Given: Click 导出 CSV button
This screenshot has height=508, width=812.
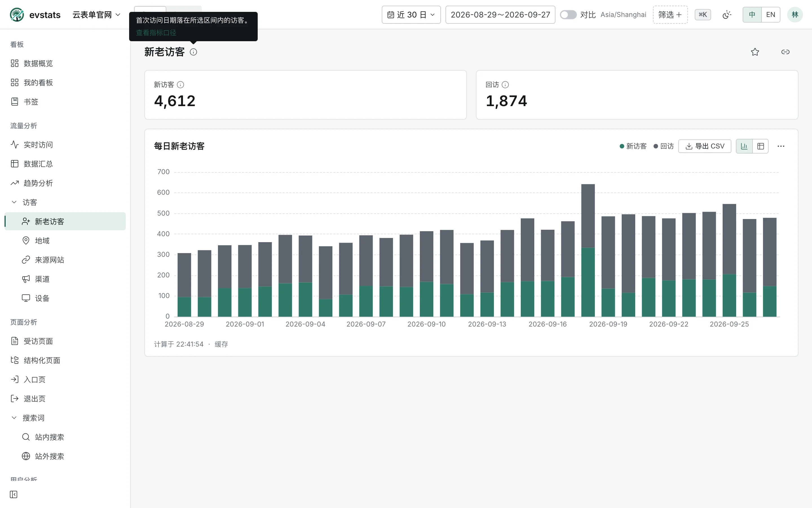Looking at the screenshot, I should pos(705,146).
